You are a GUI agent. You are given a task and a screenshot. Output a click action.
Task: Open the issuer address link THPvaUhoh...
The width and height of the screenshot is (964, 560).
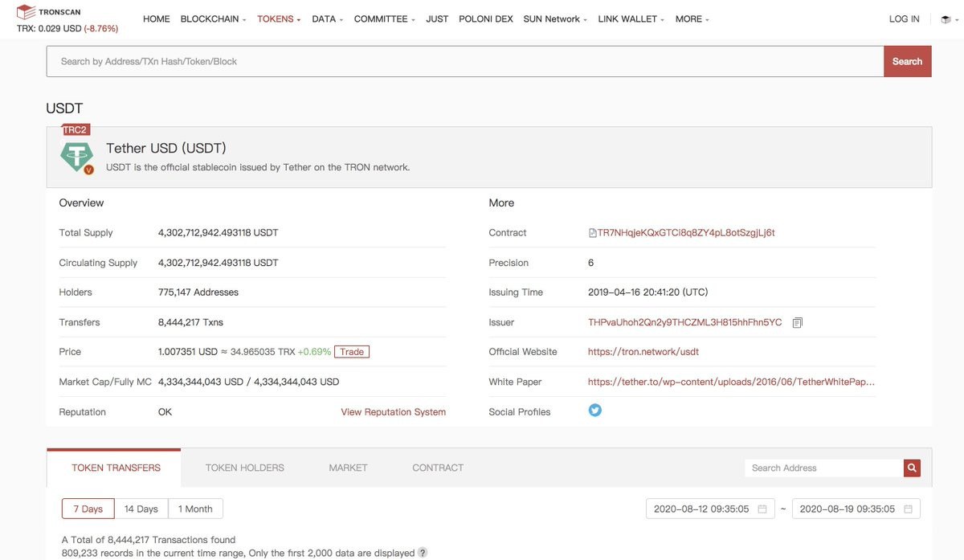[684, 322]
